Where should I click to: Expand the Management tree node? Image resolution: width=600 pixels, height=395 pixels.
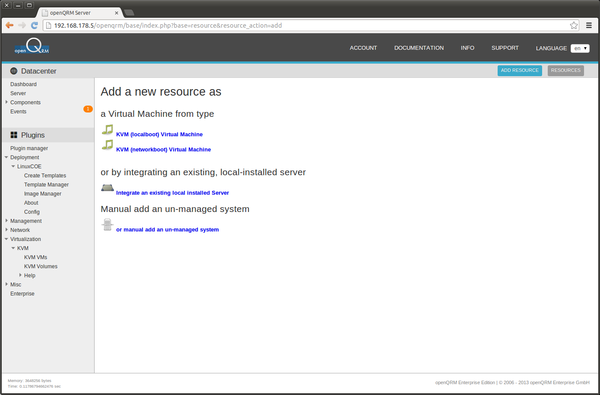click(x=7, y=221)
